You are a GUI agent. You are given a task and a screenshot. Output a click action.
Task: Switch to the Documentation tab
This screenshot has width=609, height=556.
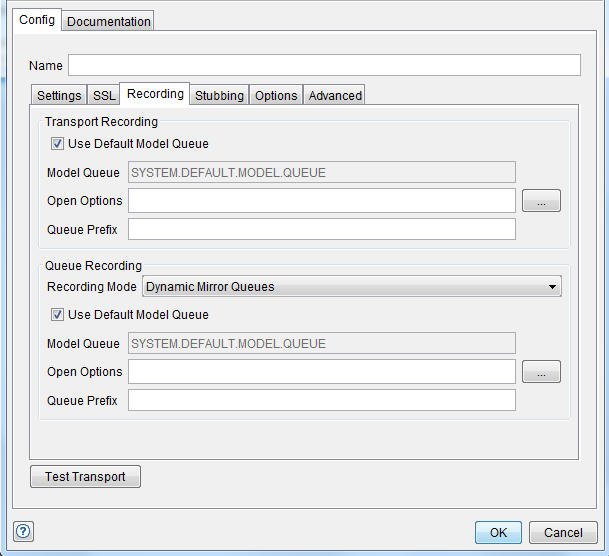[109, 21]
